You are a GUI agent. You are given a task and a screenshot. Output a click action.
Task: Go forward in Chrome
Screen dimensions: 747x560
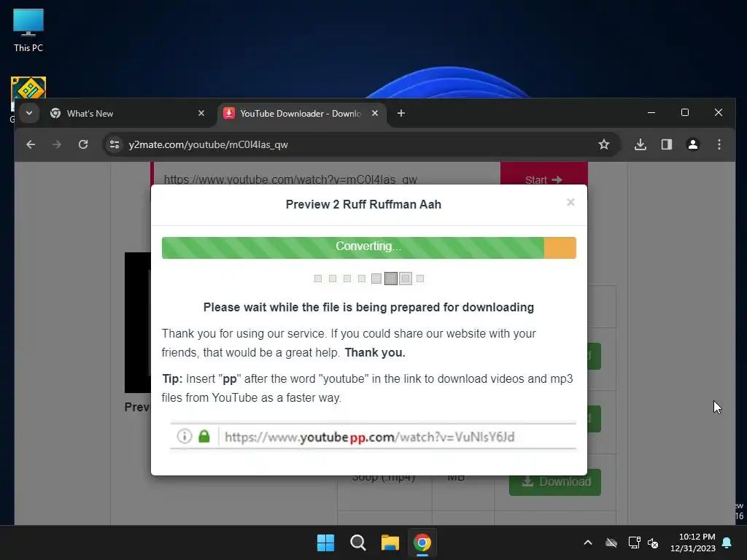click(57, 144)
